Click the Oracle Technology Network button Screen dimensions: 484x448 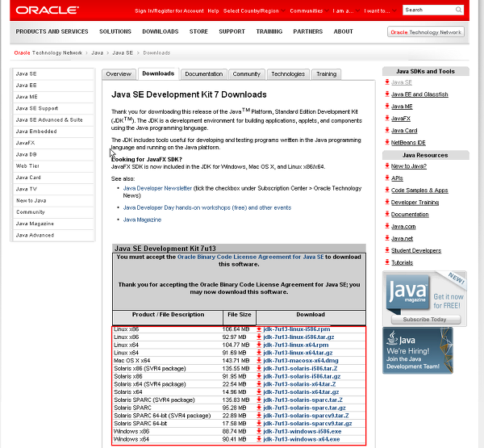pyautogui.click(x=426, y=31)
